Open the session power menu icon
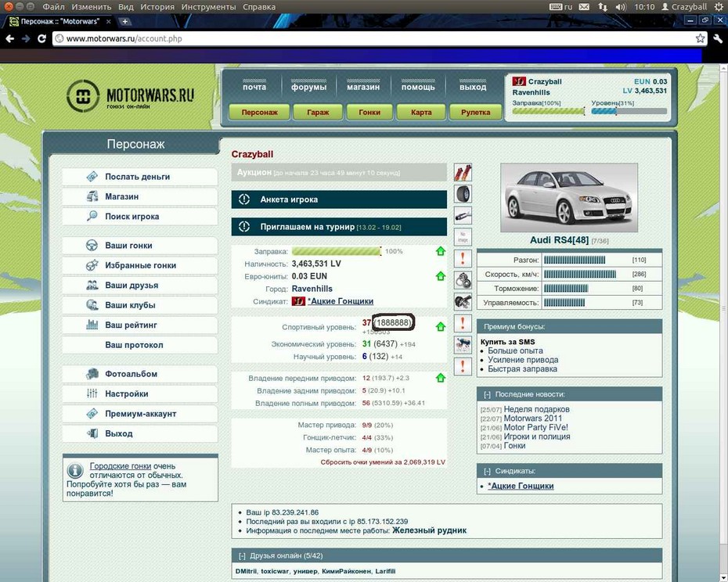 (x=719, y=7)
